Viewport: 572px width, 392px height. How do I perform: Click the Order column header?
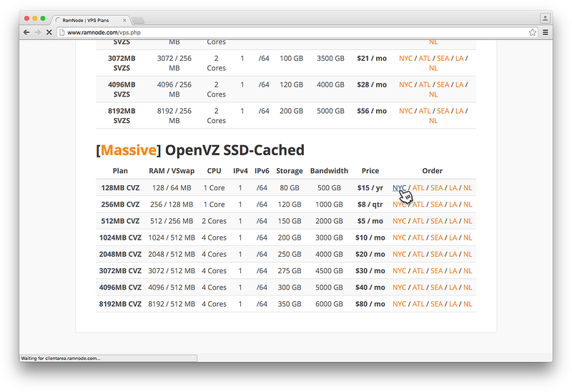pos(433,171)
